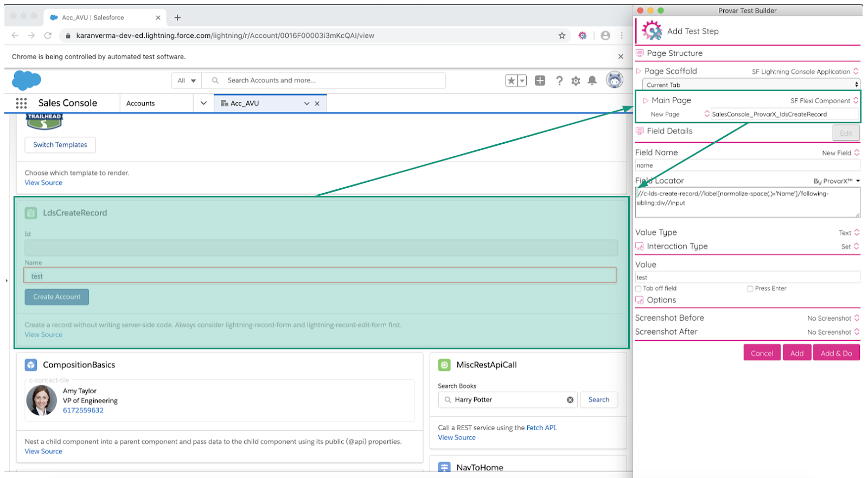
Task: Change the Interaction Type Set selector
Action: click(x=850, y=247)
